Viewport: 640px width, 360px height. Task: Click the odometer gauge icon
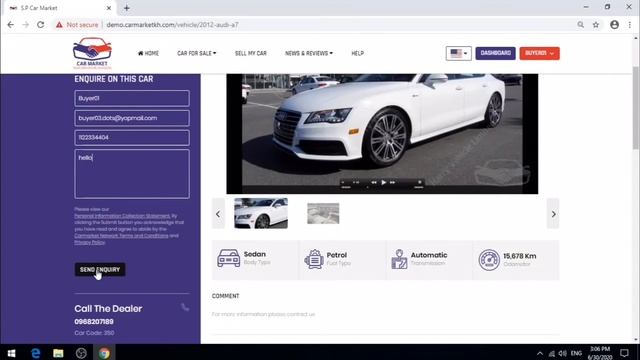click(x=489, y=260)
